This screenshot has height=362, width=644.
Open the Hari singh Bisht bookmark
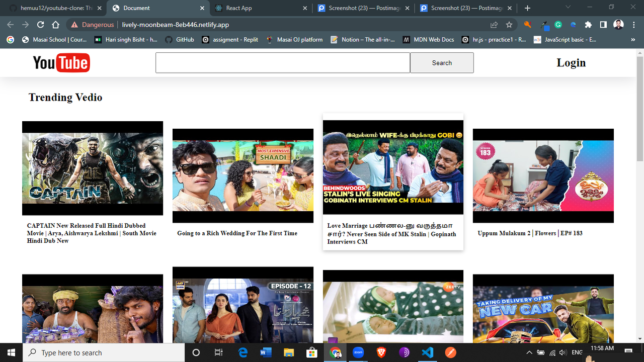[126, 40]
